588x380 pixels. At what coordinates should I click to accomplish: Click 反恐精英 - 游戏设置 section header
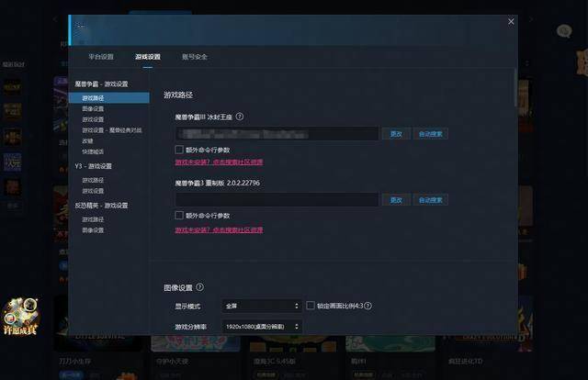pyautogui.click(x=101, y=206)
